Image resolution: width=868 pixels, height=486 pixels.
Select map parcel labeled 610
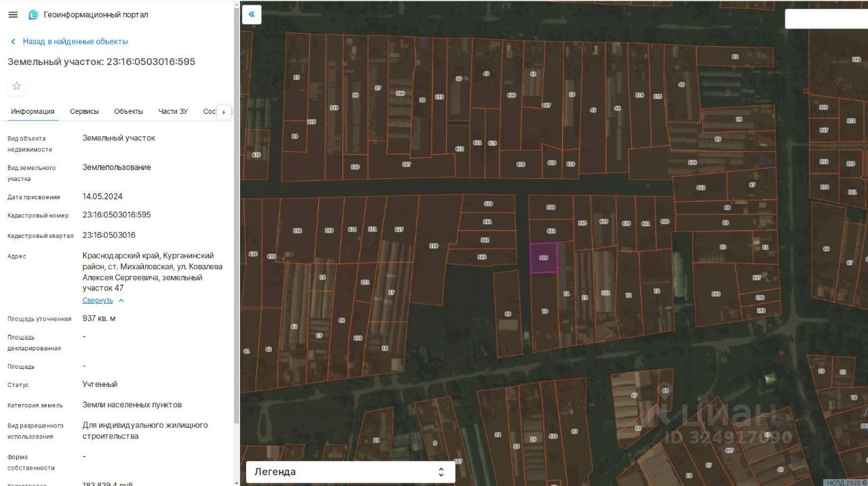[x=521, y=164]
